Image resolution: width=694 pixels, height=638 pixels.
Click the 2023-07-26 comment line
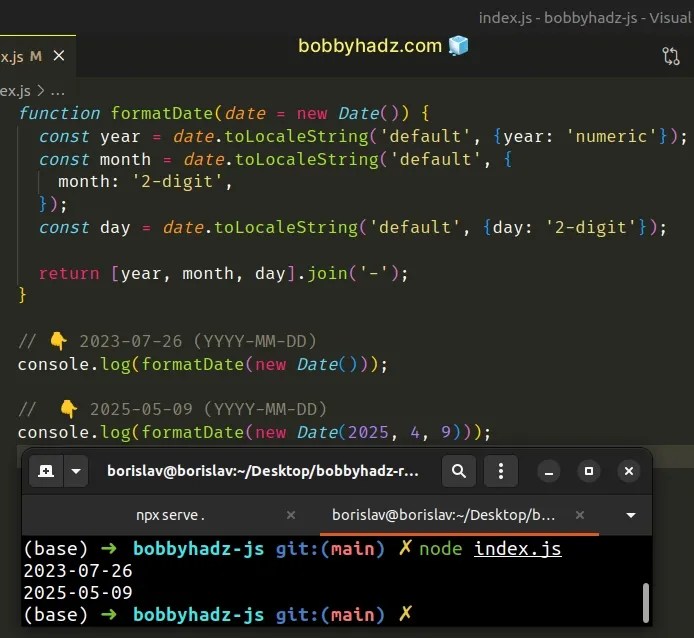click(x=167, y=341)
